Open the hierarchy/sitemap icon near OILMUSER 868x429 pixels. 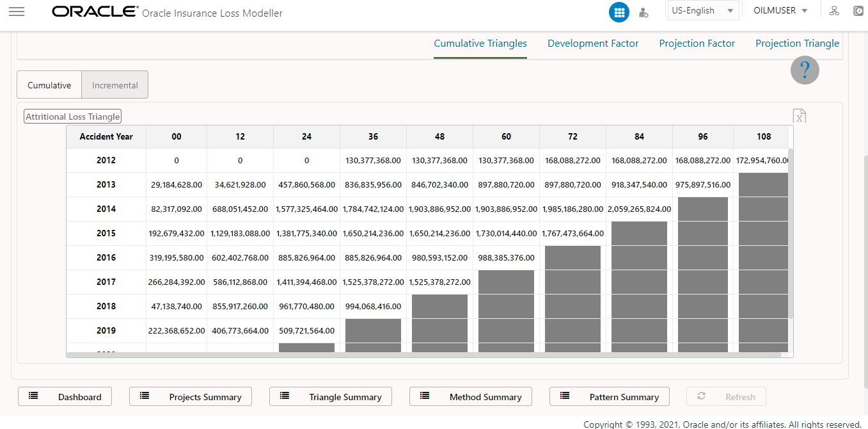(833, 11)
